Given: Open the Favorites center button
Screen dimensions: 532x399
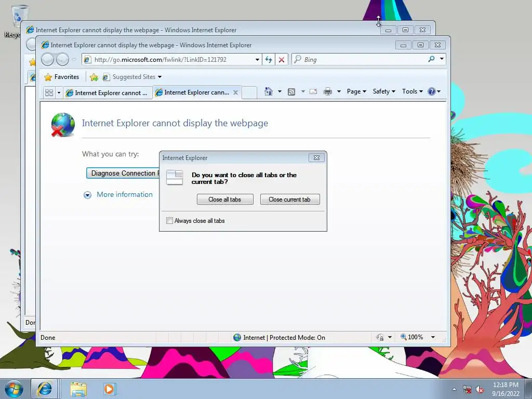Looking at the screenshot, I should (x=62, y=77).
